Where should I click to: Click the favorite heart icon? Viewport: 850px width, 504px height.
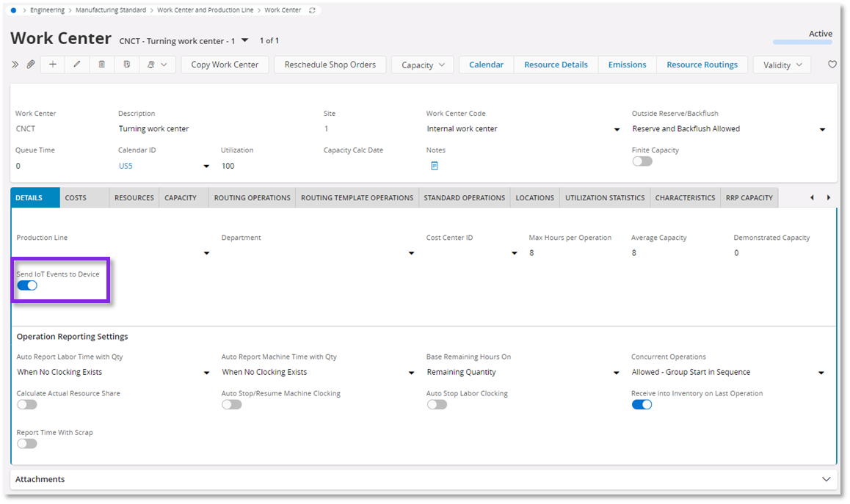tap(832, 65)
